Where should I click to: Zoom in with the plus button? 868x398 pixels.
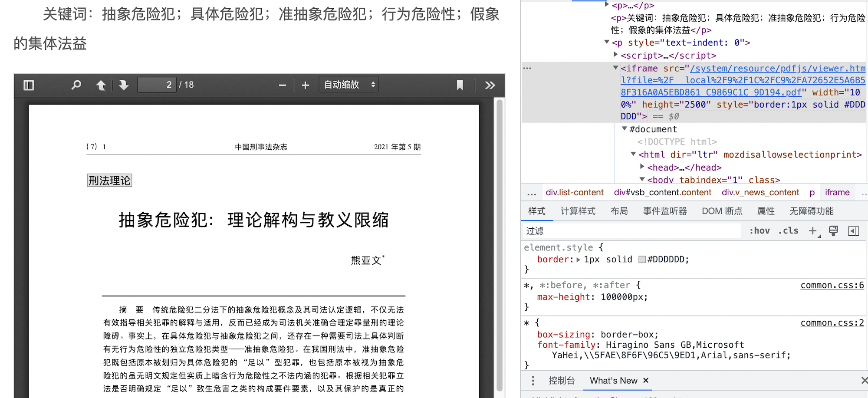(x=306, y=86)
